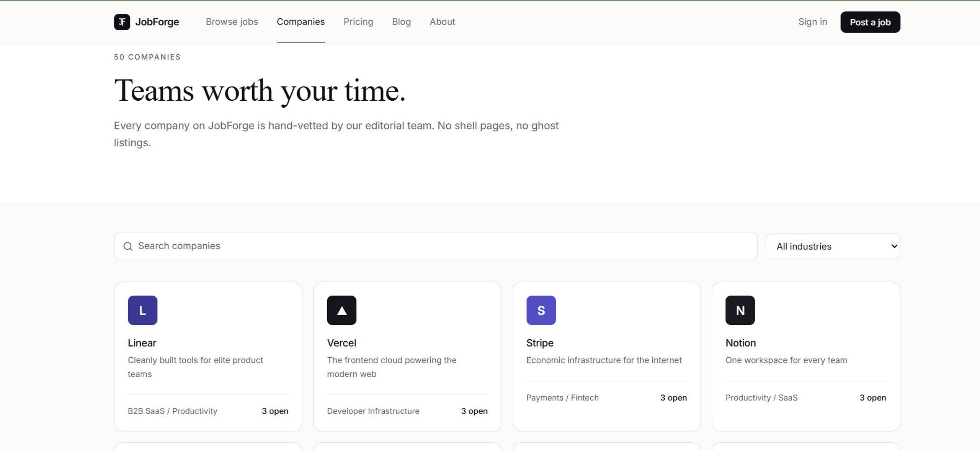
Task: Focus the Search companies input field
Action: [436, 246]
